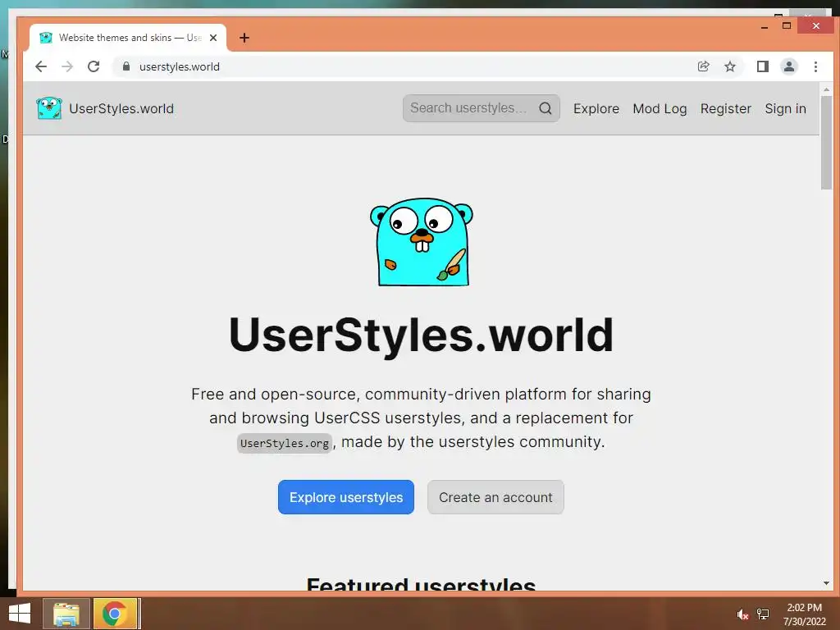The image size is (840, 630).
Task: Open the side panel icon in Chrome toolbar
Action: pos(762,66)
